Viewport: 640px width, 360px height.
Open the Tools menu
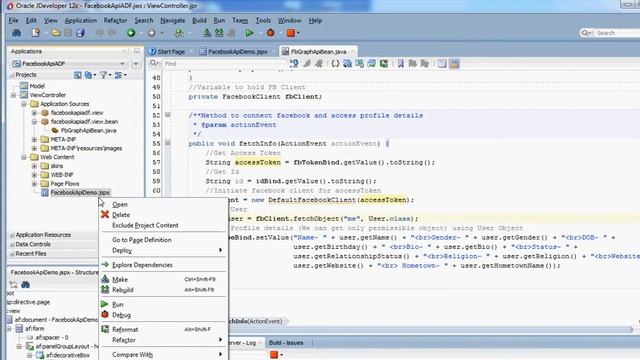[263, 20]
